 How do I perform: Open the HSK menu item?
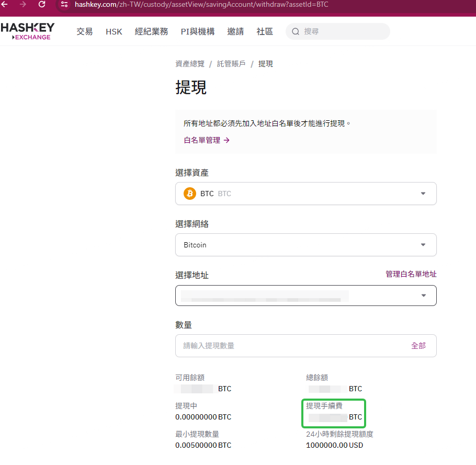[114, 31]
